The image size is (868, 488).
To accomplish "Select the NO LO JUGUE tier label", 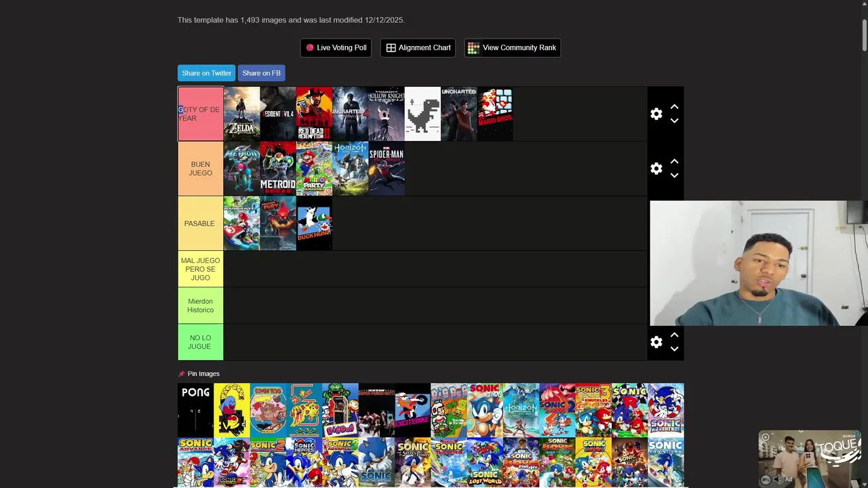I will 200,342.
